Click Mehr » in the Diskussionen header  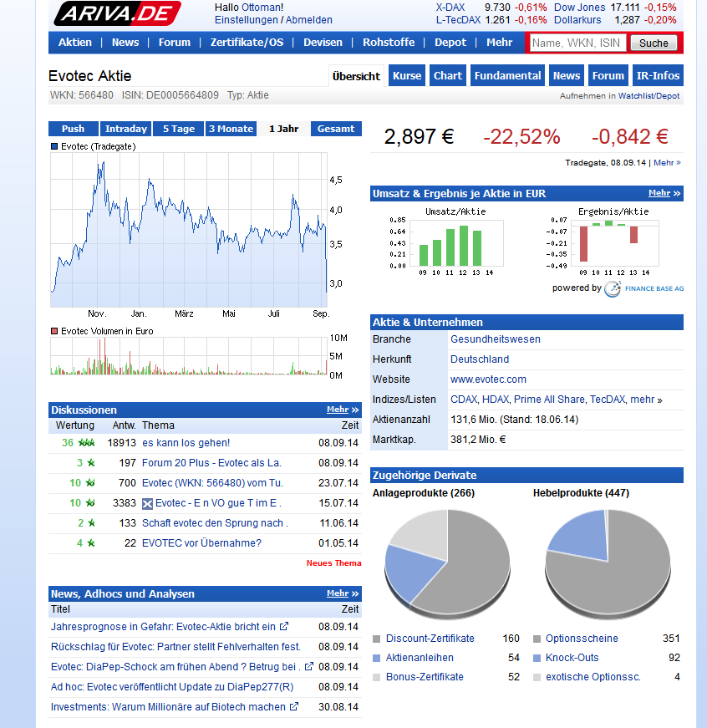(343, 410)
